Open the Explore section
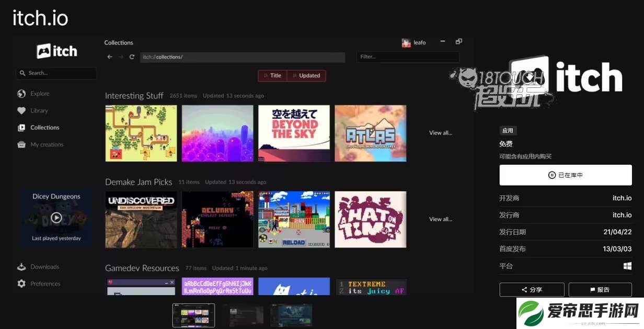644x329 pixels. pyautogui.click(x=40, y=94)
